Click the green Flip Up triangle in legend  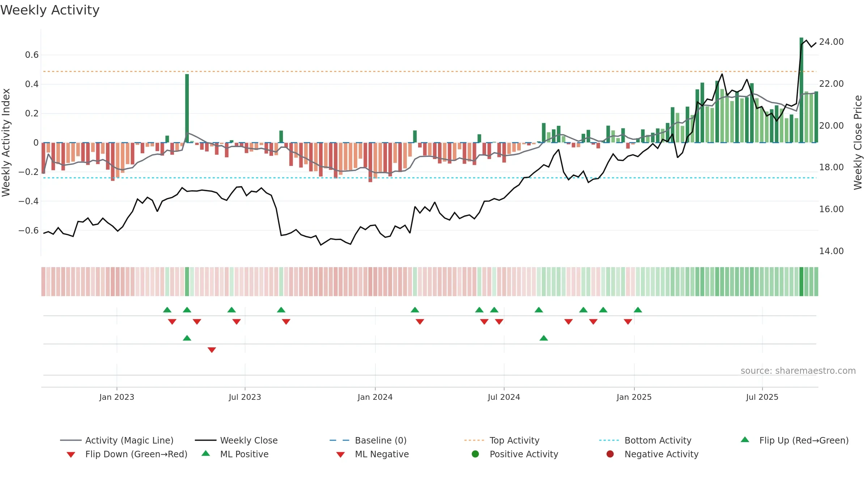[745, 440]
